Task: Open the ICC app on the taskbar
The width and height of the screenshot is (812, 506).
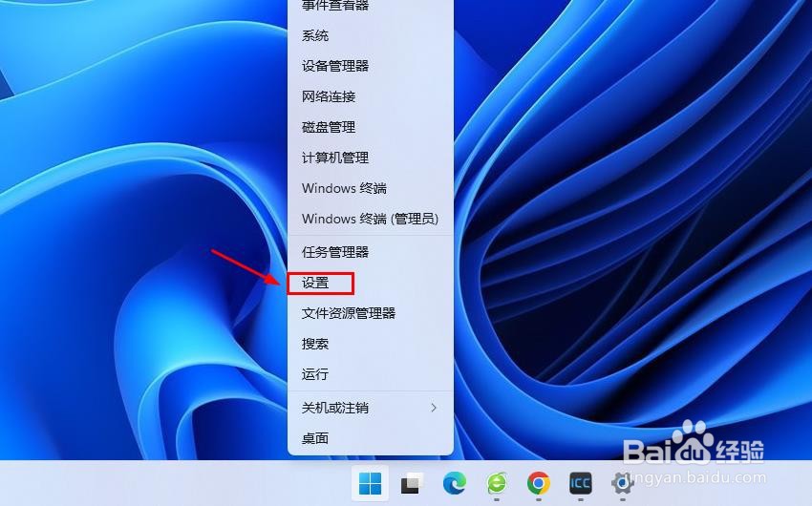Action: point(581,484)
